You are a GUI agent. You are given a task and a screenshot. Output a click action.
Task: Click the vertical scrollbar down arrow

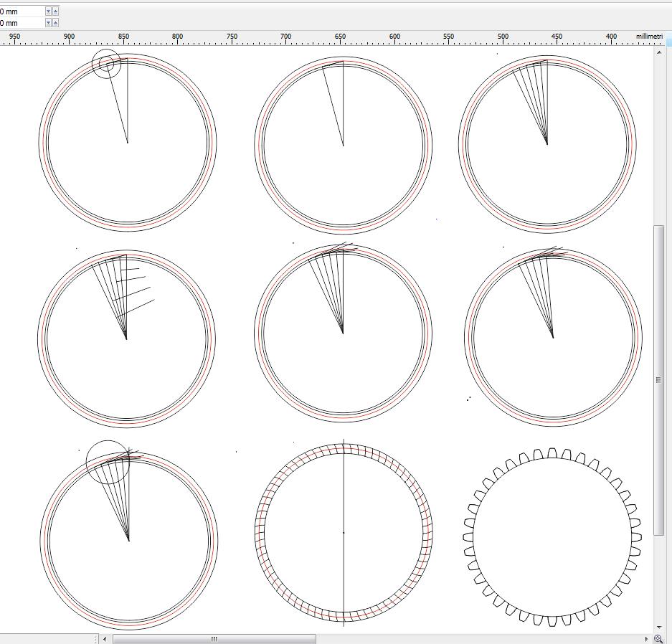click(x=659, y=628)
